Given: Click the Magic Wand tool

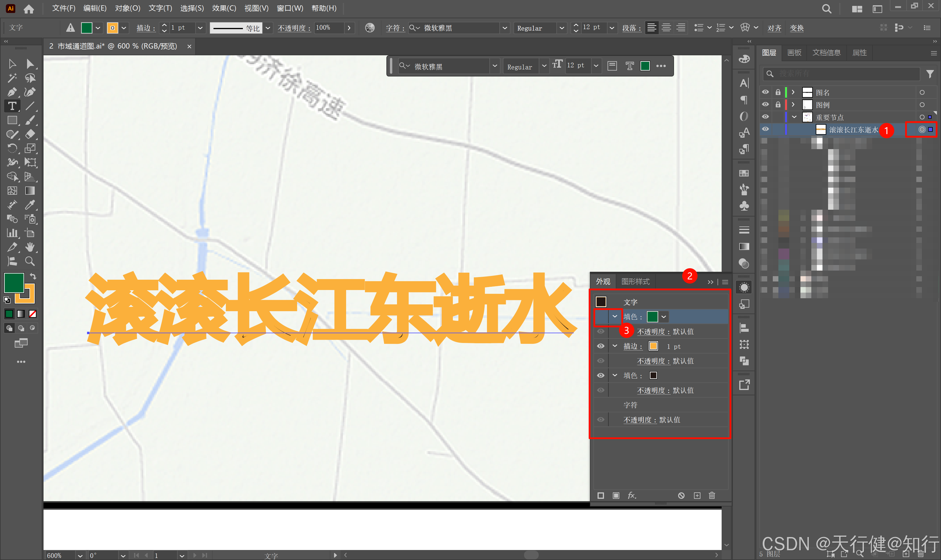Looking at the screenshot, I should pos(12,78).
